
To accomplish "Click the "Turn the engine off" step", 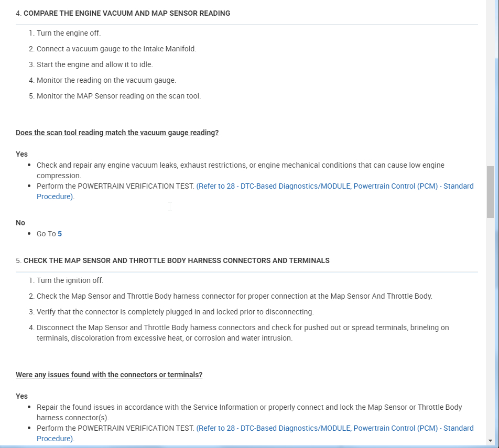I will click(69, 33).
